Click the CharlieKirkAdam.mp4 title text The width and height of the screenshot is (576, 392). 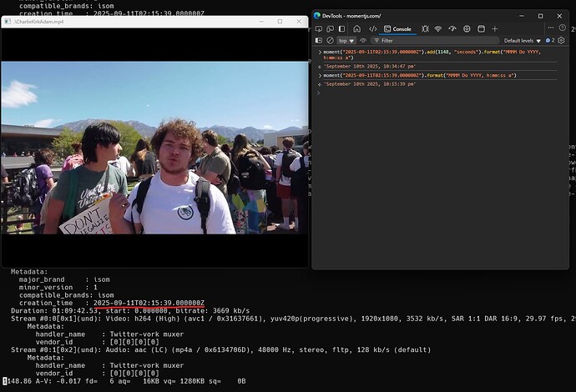pos(38,22)
